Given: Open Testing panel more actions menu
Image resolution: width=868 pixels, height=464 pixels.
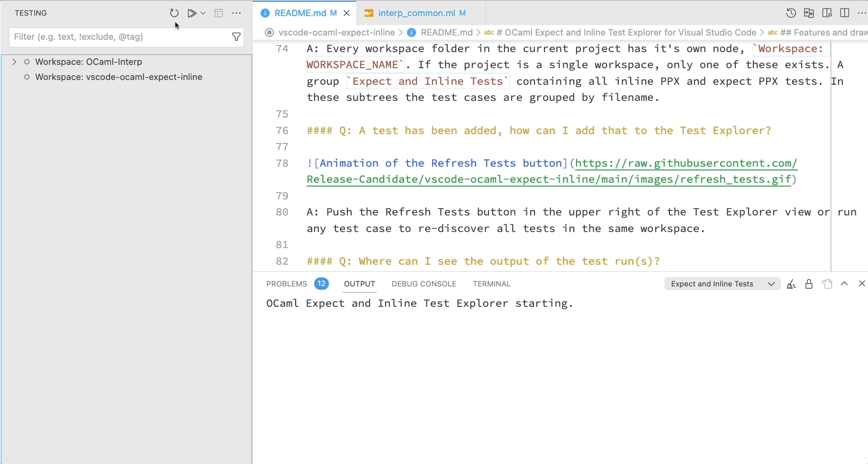Looking at the screenshot, I should tap(236, 13).
